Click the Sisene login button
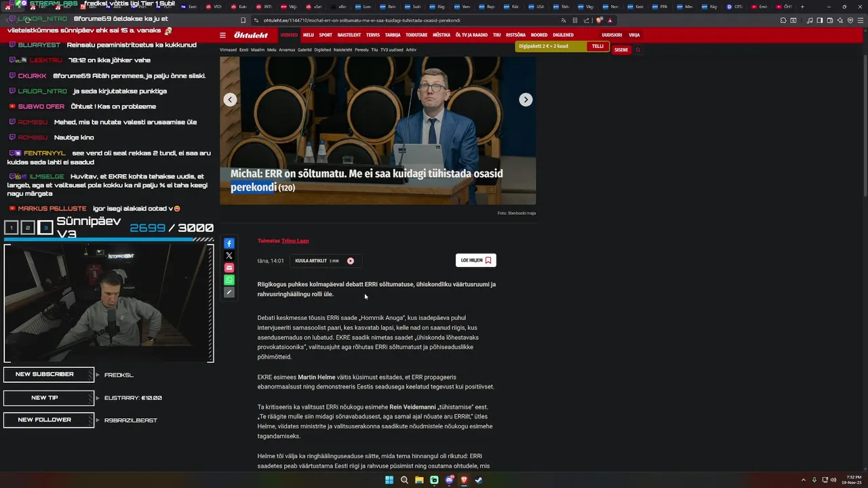The width and height of the screenshot is (868, 488). pos(621,49)
